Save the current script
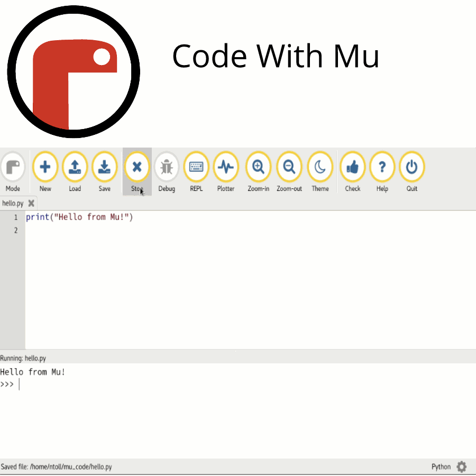Viewport: 476px width, 476px height. [105, 168]
